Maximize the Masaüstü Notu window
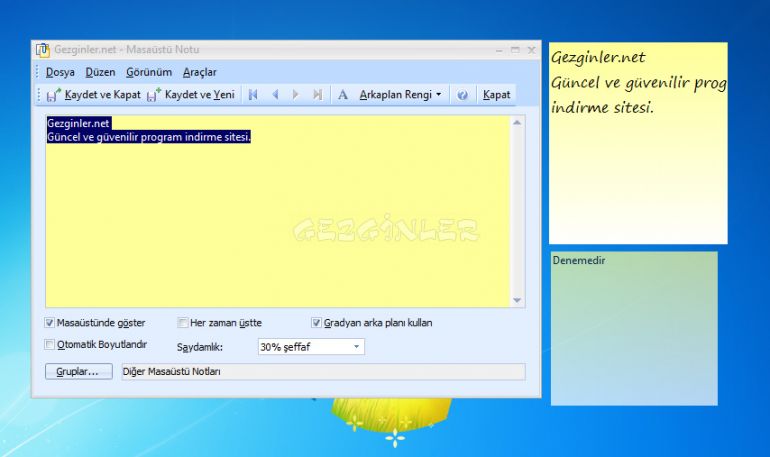Viewport: 770px width, 457px height. [515, 50]
